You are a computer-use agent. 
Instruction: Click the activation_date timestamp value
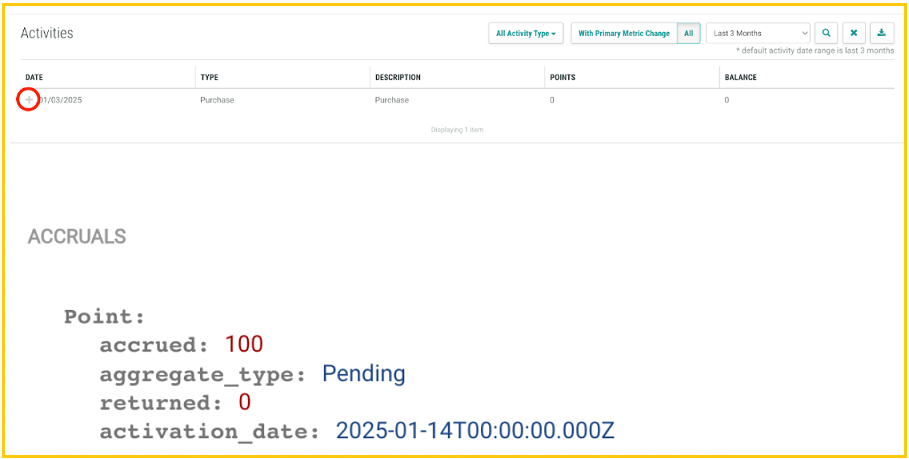pyautogui.click(x=474, y=431)
